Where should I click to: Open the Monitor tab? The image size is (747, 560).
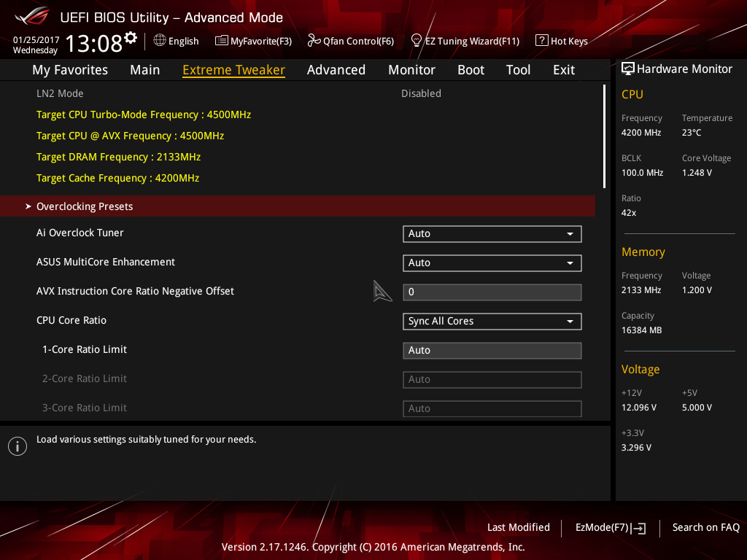point(411,70)
